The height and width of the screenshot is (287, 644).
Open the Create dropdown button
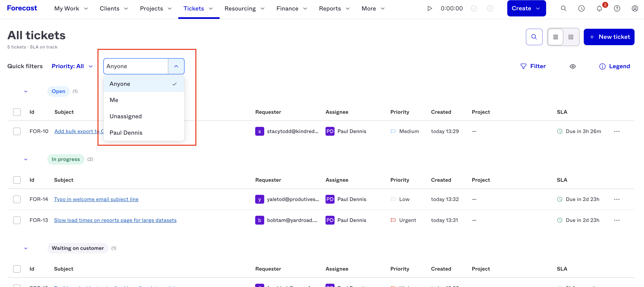(x=526, y=8)
